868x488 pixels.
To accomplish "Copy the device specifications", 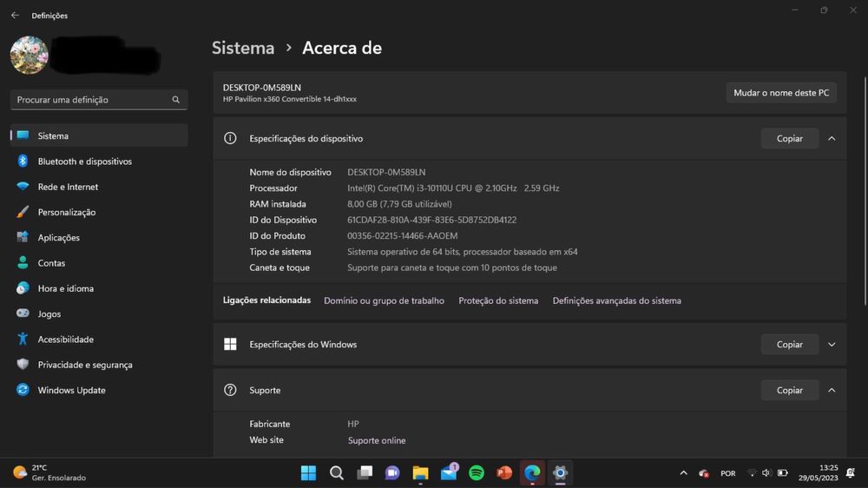I will point(789,138).
